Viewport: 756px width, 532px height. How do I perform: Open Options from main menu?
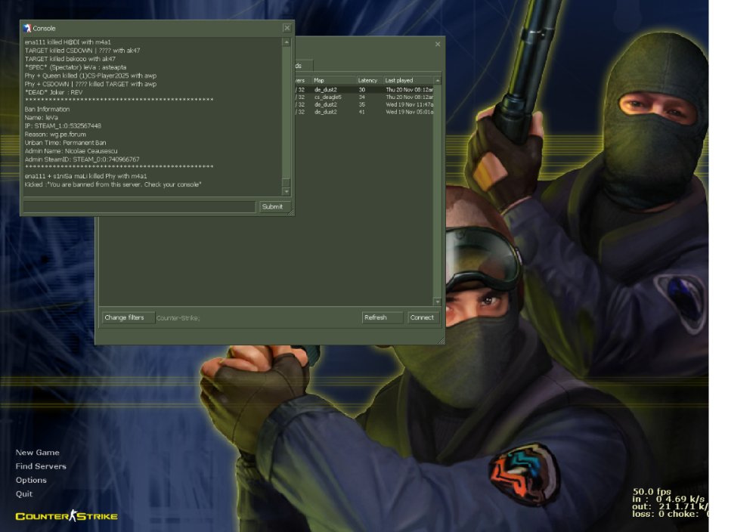[31, 480]
